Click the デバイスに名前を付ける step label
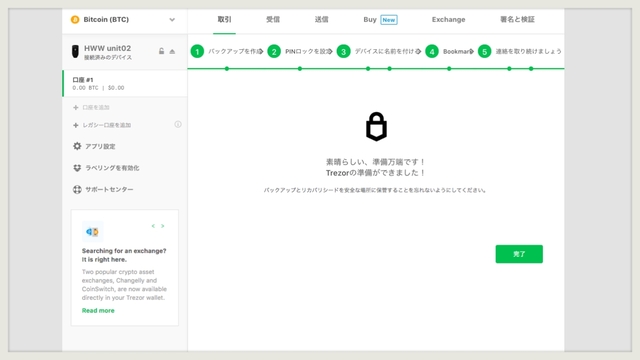The width and height of the screenshot is (640, 360). pyautogui.click(x=387, y=51)
